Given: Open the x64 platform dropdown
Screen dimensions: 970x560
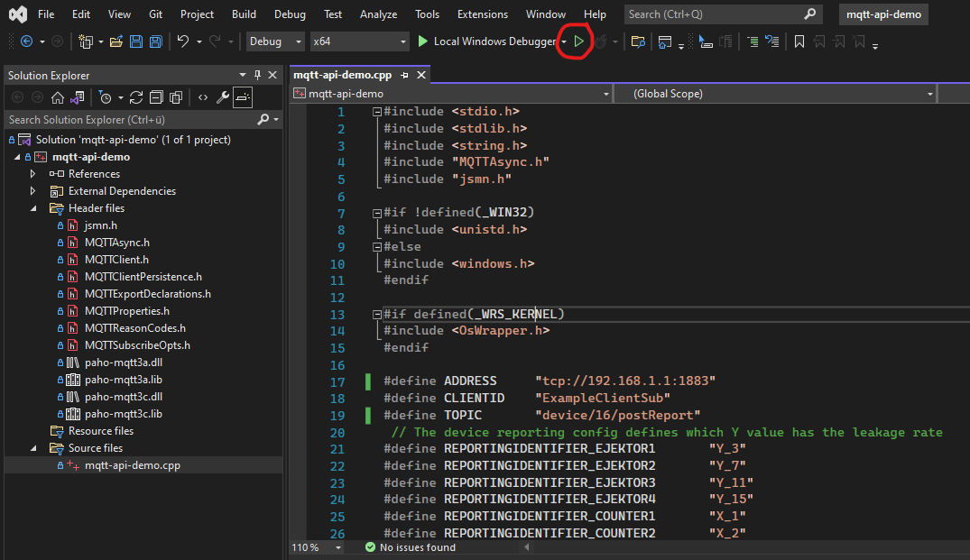Looking at the screenshot, I should coord(359,41).
